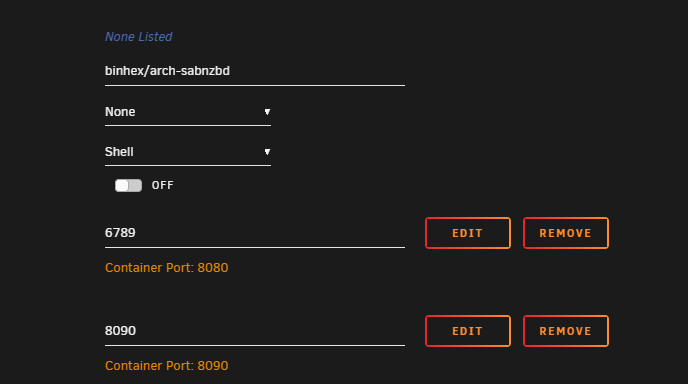Select the 'Shell' text in the dropdown
This screenshot has height=384, width=688.
point(119,152)
